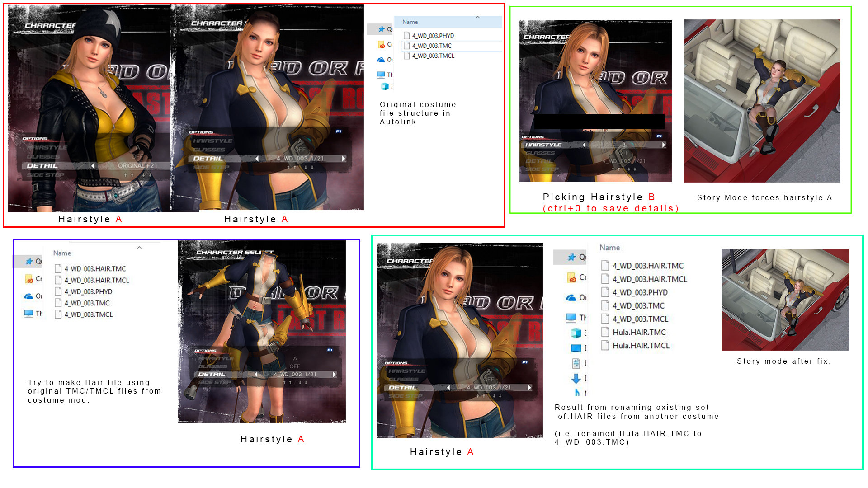
Task: Click file icon of 4_WD_003.HAIR.TMC in five-file list
Action: (58, 268)
